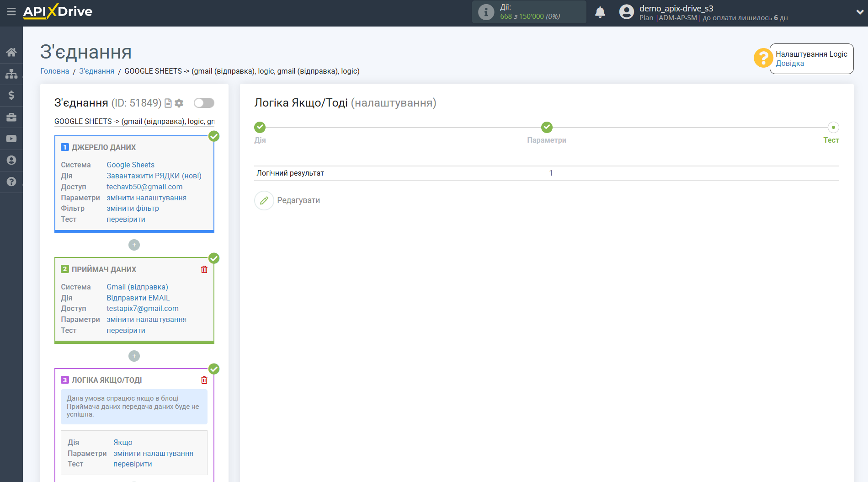The width and height of the screenshot is (868, 482).
Task: Expand the account dropdown chevron
Action: pos(860,12)
